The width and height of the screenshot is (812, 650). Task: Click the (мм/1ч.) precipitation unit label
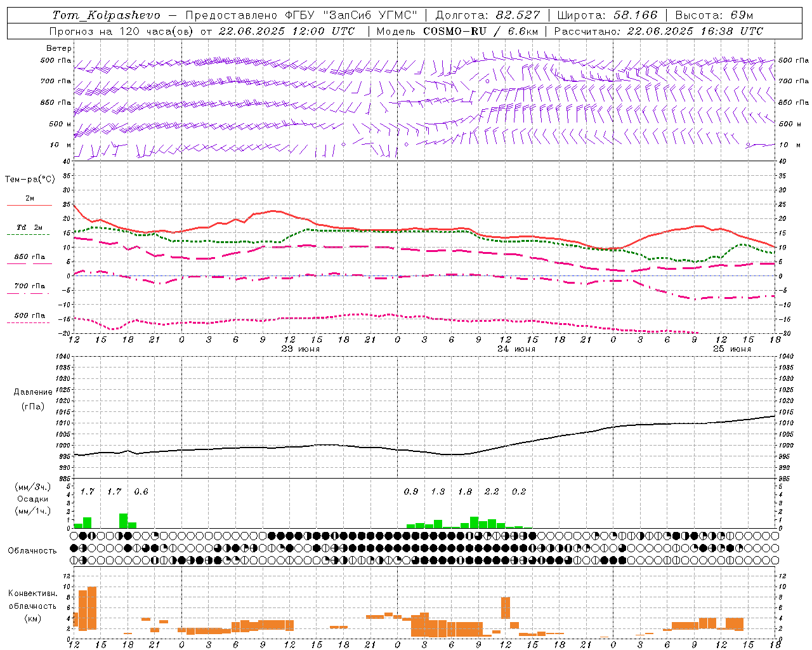33,510
